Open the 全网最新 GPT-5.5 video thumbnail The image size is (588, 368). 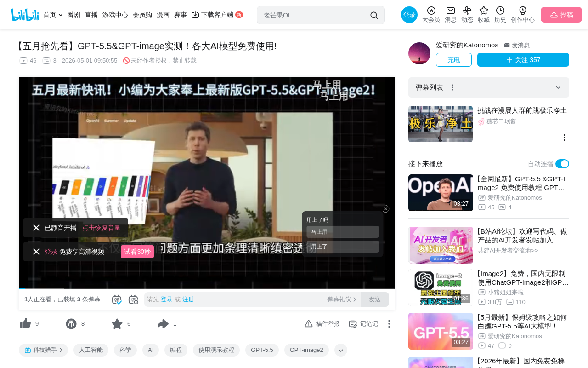pos(441,193)
